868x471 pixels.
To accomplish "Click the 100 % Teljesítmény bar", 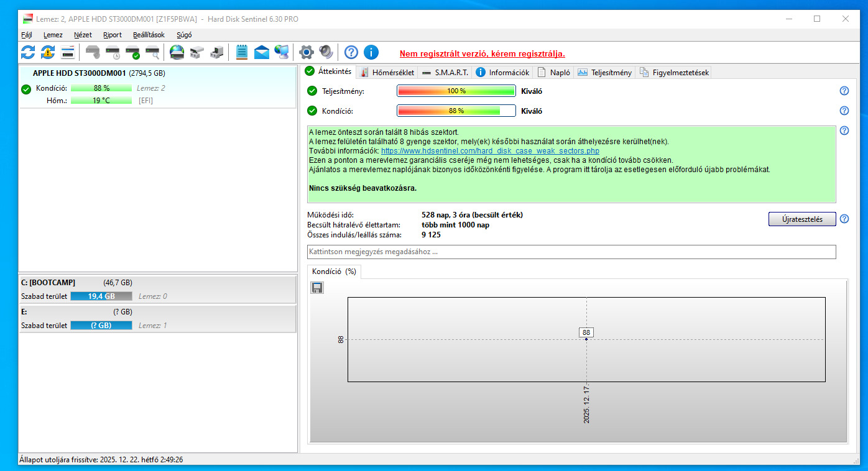I will coord(456,91).
